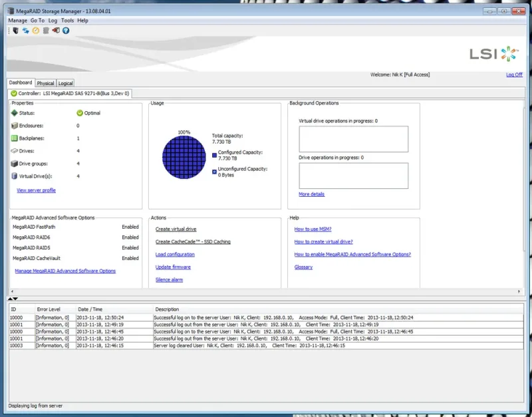Click the green Backplanes icon

[x=14, y=138]
